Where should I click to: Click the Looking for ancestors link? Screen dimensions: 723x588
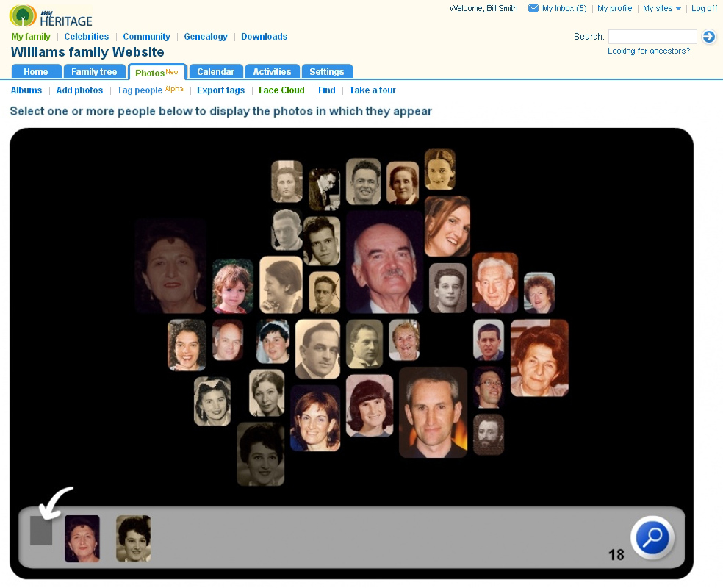[x=649, y=51]
